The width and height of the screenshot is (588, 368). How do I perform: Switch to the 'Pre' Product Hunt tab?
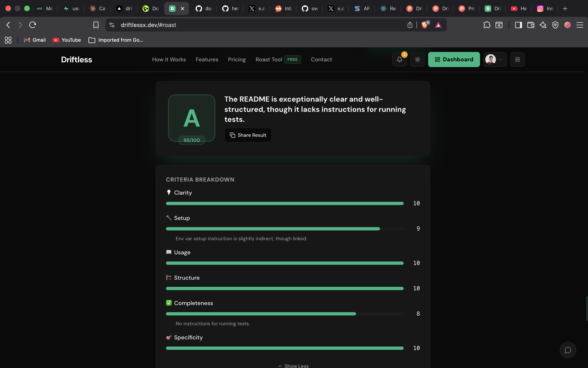pos(467,9)
